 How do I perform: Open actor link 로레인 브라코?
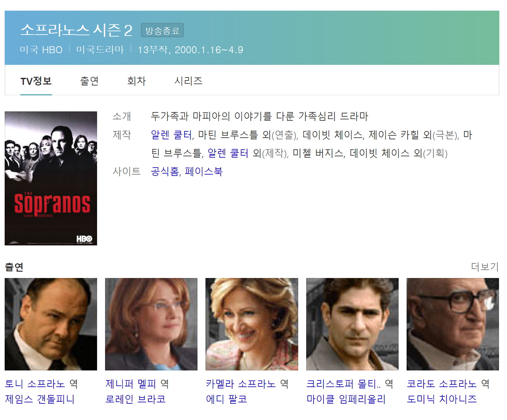click(136, 399)
